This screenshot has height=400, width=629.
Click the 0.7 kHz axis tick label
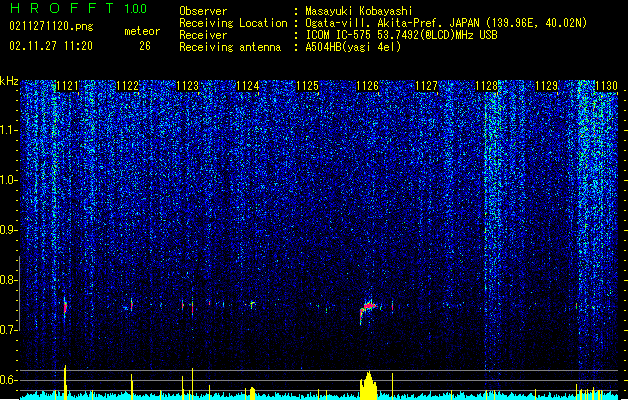point(9,330)
